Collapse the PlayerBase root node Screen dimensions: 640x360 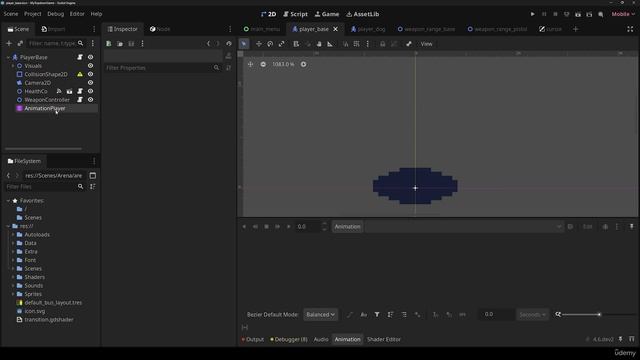point(8,57)
